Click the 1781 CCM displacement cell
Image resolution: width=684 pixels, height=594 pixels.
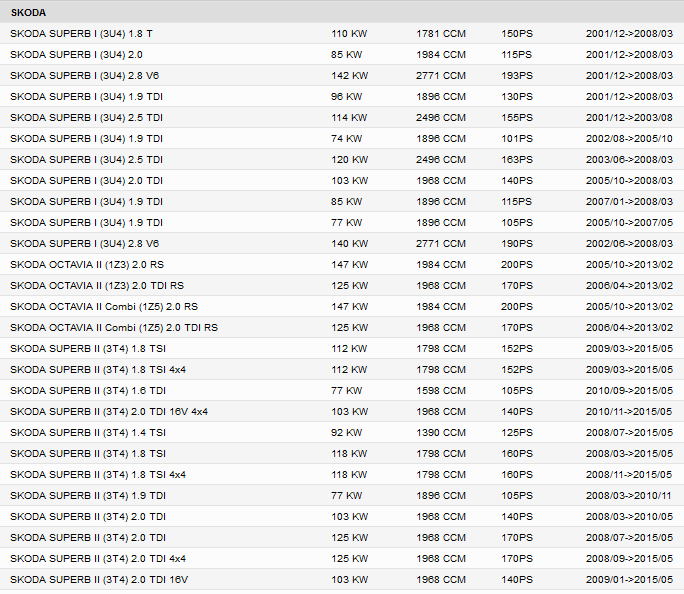point(441,34)
